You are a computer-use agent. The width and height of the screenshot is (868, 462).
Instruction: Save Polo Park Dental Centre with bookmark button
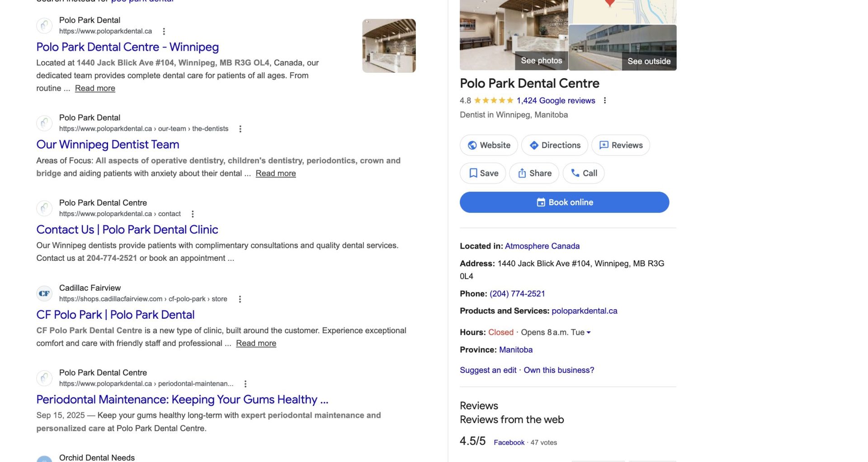pyautogui.click(x=483, y=173)
